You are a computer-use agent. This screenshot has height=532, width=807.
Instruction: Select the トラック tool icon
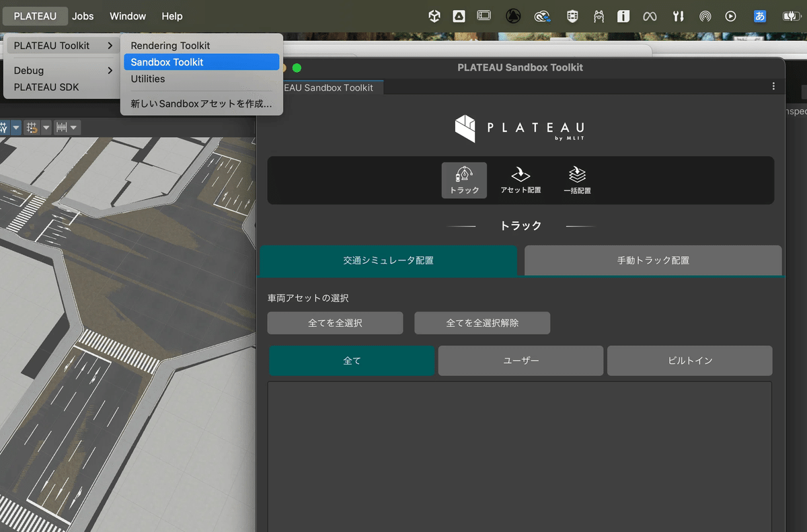464,180
